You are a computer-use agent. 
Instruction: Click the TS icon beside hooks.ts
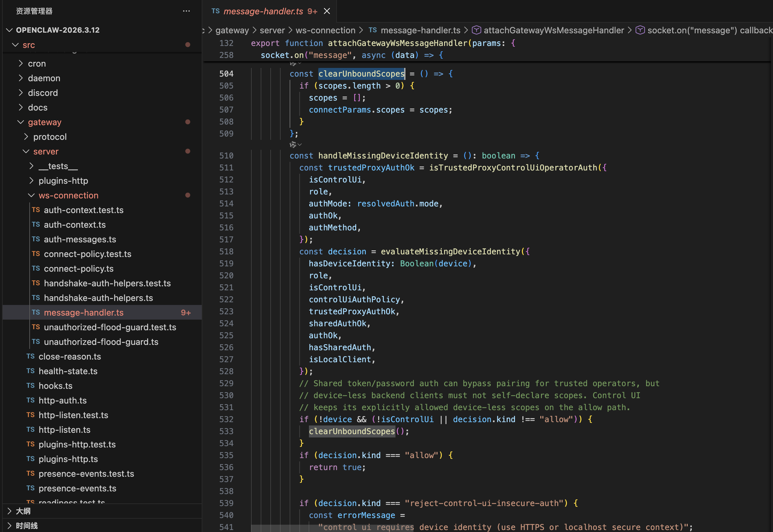pyautogui.click(x=30, y=386)
